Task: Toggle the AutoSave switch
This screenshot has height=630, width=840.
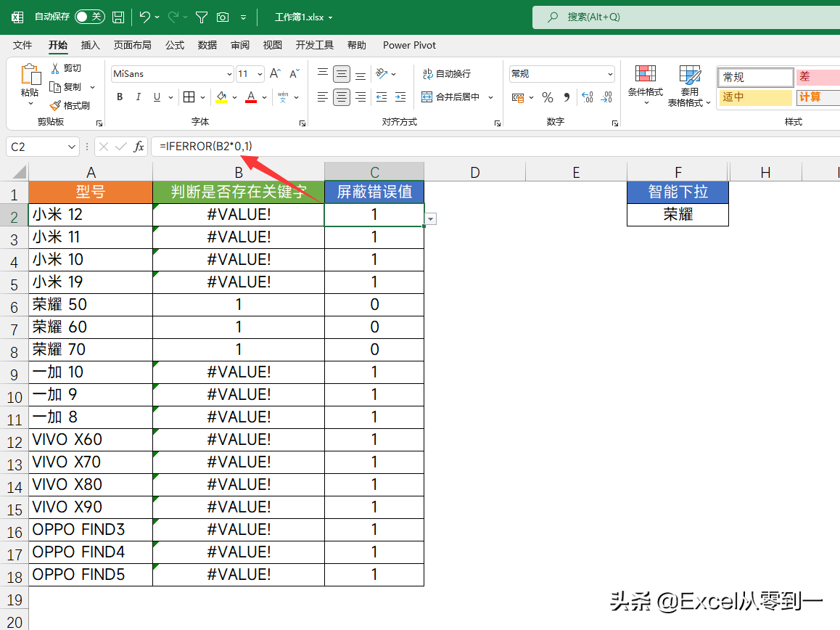Action: pos(89,17)
